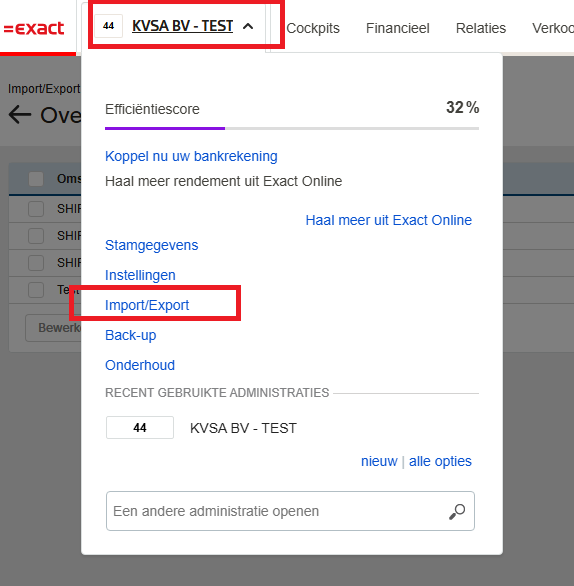Click the Efficiëntiescore label
574x586 pixels.
[x=152, y=109]
